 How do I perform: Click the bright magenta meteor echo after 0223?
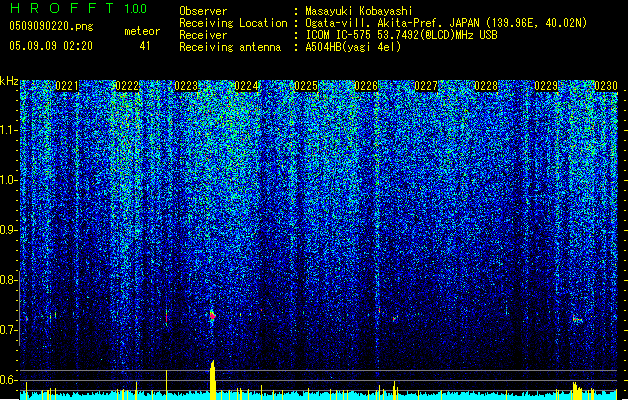212,316
